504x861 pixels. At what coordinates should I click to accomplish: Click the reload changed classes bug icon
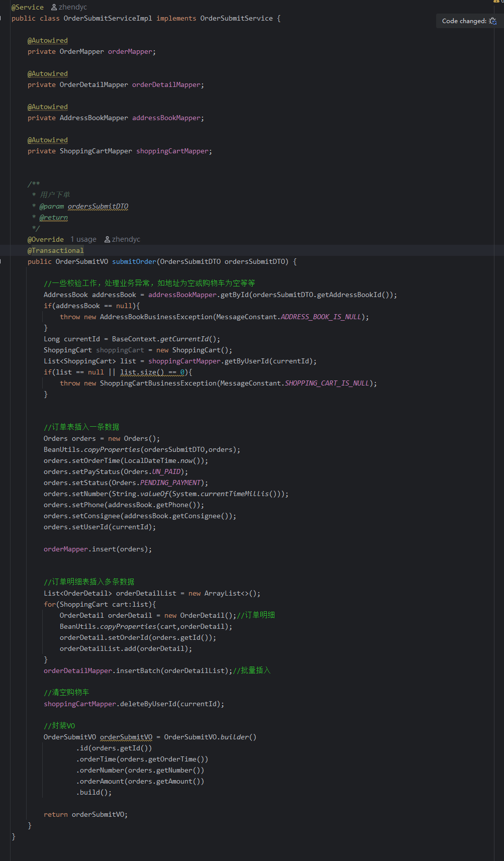[x=492, y=21]
